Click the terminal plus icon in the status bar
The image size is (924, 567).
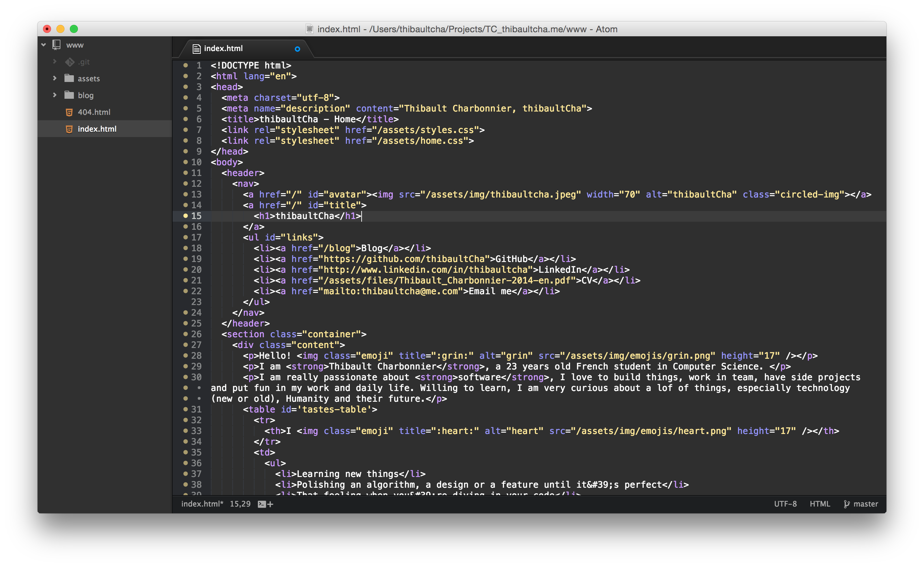click(266, 504)
